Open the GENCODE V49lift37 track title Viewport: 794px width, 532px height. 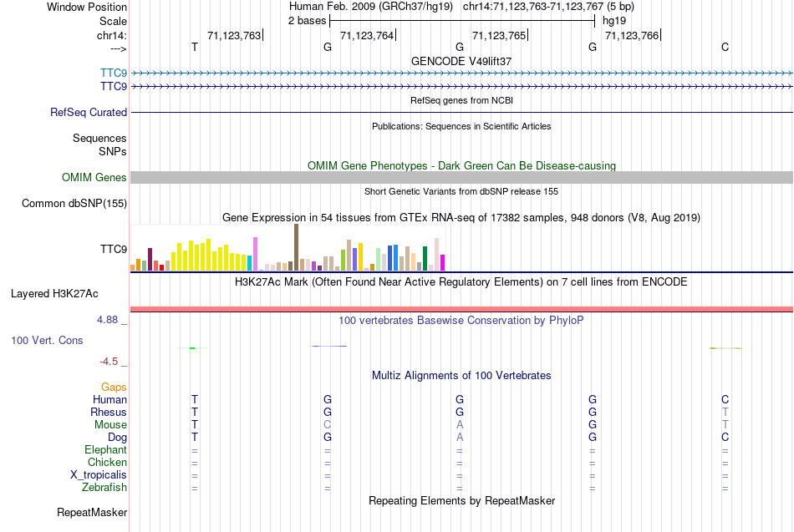[461, 61]
